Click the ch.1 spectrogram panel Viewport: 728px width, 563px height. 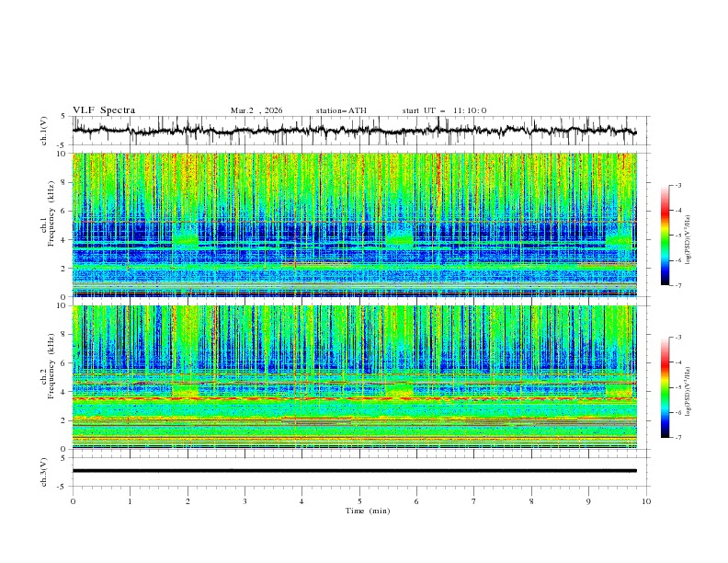354,224
